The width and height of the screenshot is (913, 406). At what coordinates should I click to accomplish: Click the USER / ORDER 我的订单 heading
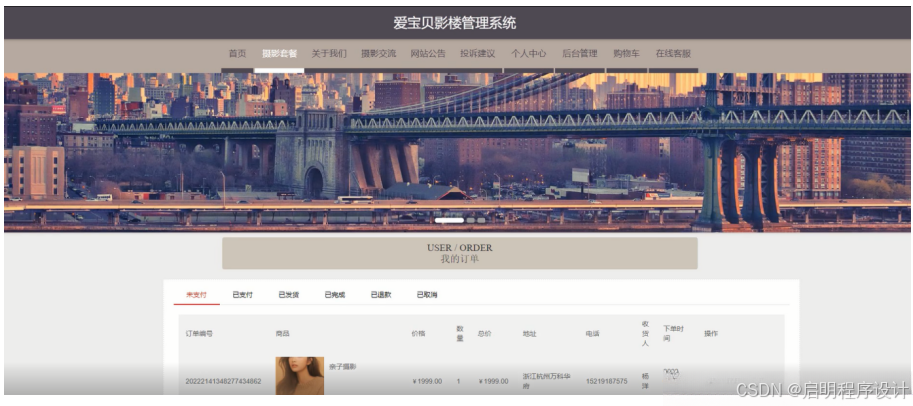click(x=459, y=253)
